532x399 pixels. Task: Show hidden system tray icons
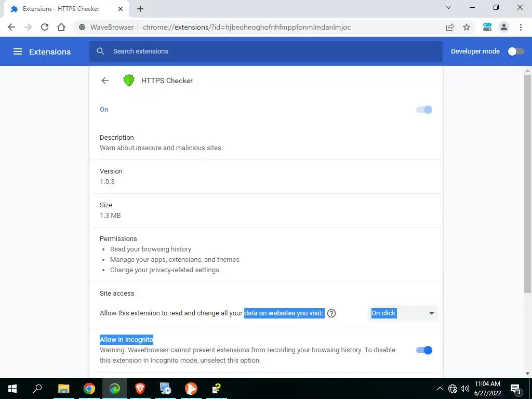click(x=440, y=389)
